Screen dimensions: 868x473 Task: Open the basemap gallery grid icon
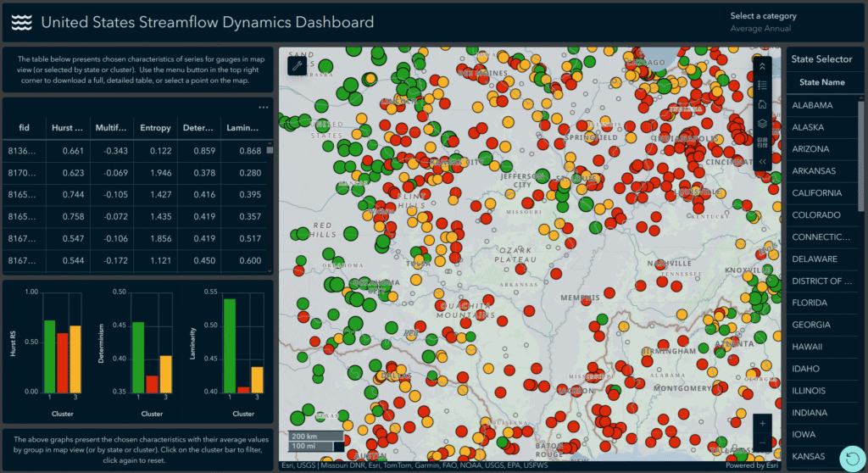pos(762,142)
